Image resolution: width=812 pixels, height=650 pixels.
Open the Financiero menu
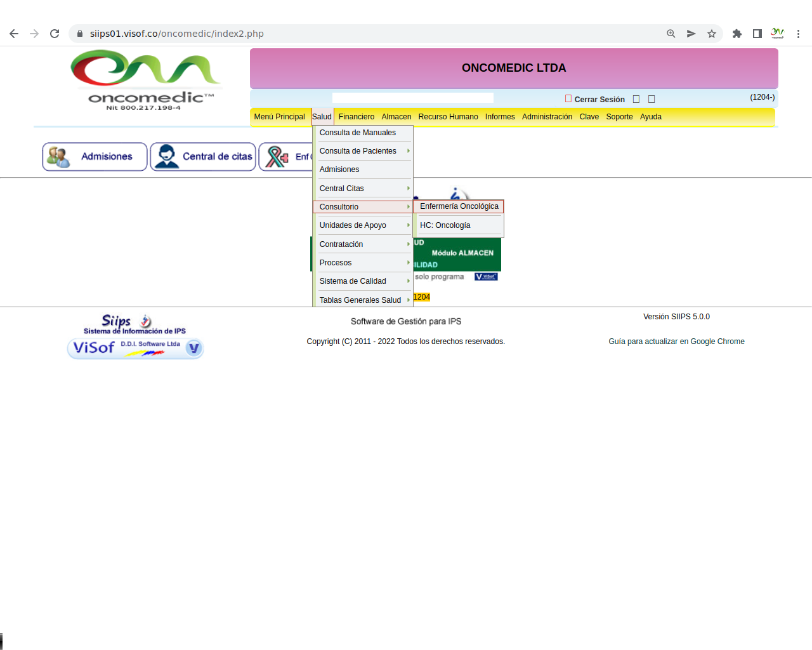coord(356,117)
